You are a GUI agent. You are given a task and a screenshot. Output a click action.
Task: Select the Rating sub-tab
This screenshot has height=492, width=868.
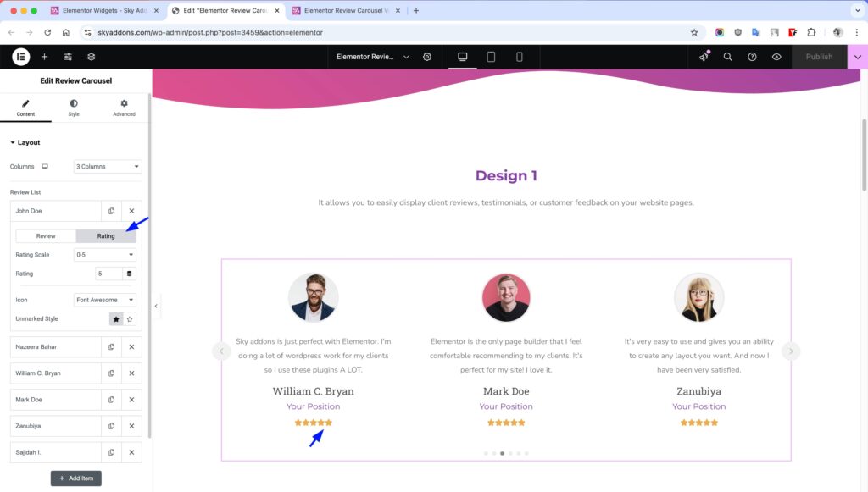(x=106, y=236)
